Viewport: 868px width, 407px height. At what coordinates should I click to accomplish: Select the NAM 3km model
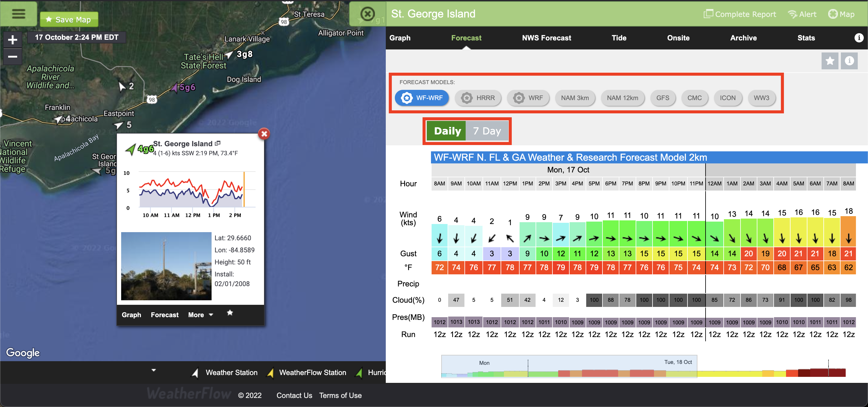[575, 98]
